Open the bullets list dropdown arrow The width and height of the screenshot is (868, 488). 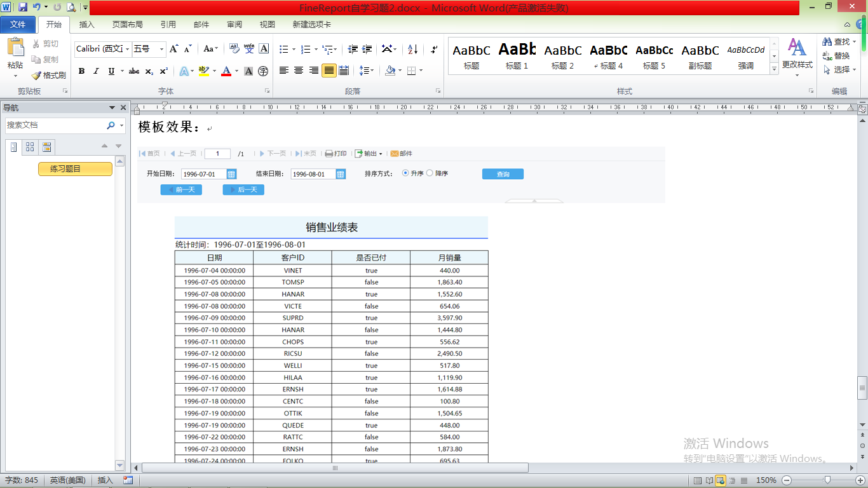pos(293,49)
